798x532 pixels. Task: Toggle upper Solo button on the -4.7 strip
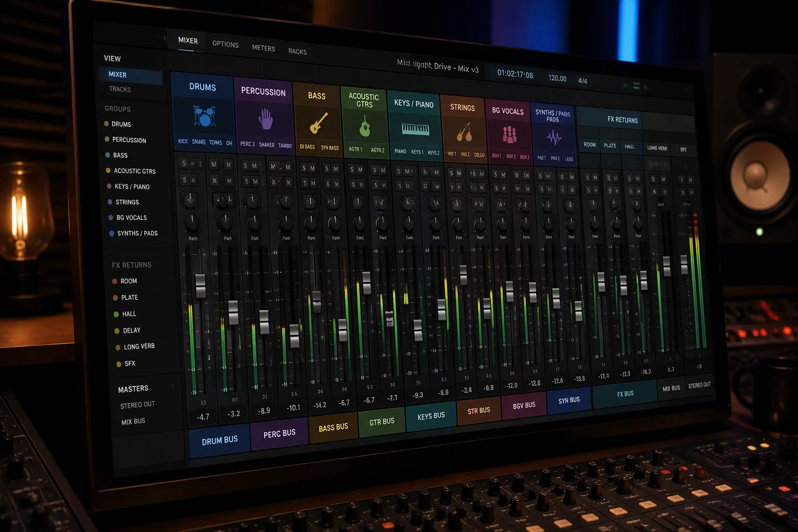tap(184, 164)
